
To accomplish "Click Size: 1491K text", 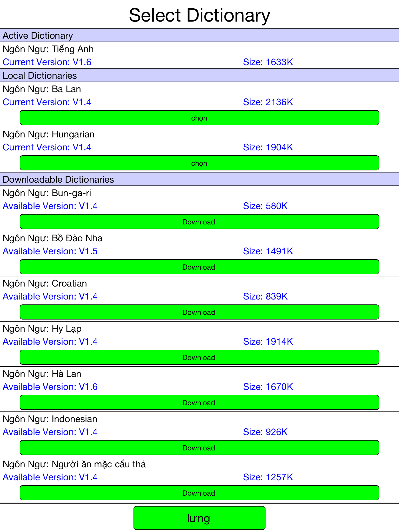I will [x=268, y=251].
